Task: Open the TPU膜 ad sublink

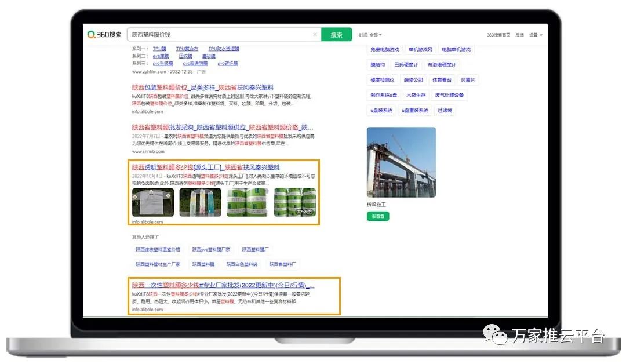Action: point(159,49)
